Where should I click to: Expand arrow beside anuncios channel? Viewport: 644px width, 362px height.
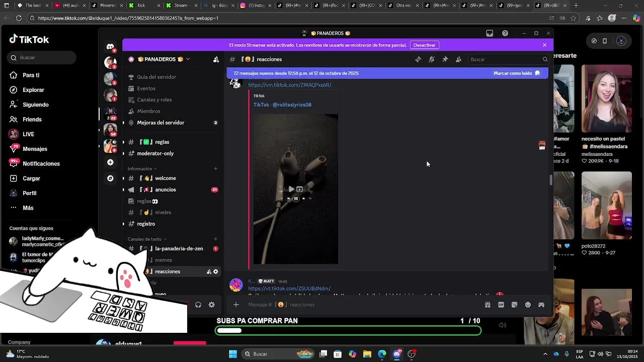(124, 190)
